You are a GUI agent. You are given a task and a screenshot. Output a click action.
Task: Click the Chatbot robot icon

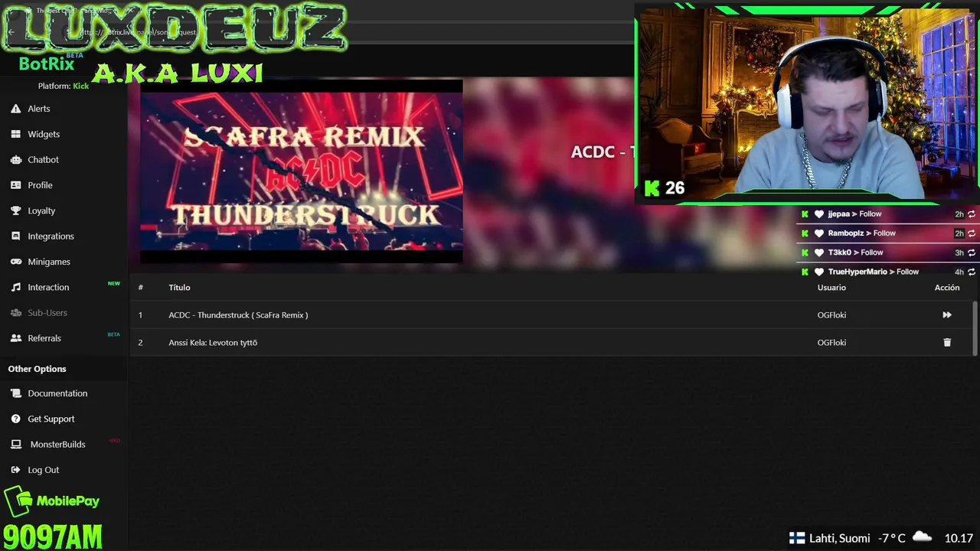(15, 160)
